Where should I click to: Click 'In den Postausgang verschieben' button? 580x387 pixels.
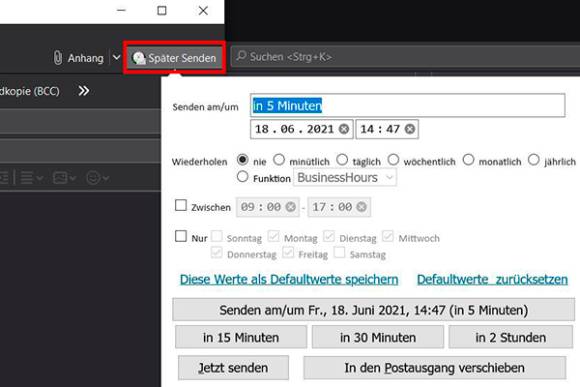coord(435,368)
